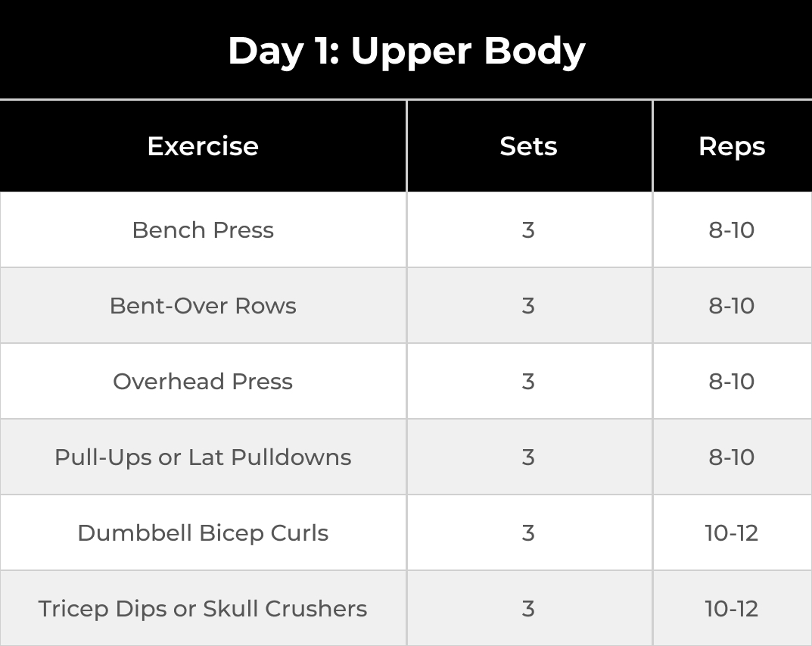
Task: Select the Dumbbell Bicep Curls cell
Action: [x=203, y=533]
